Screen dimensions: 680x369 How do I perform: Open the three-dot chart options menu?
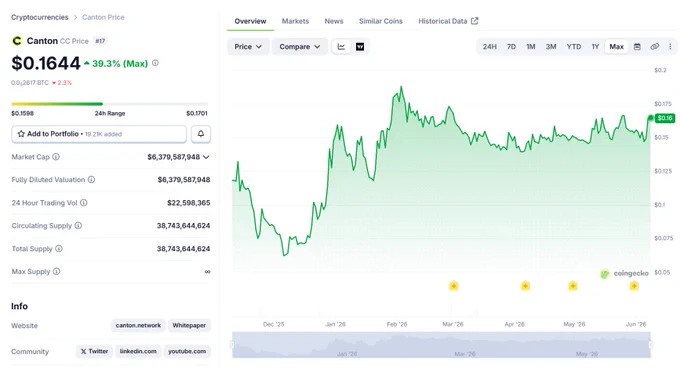point(670,46)
